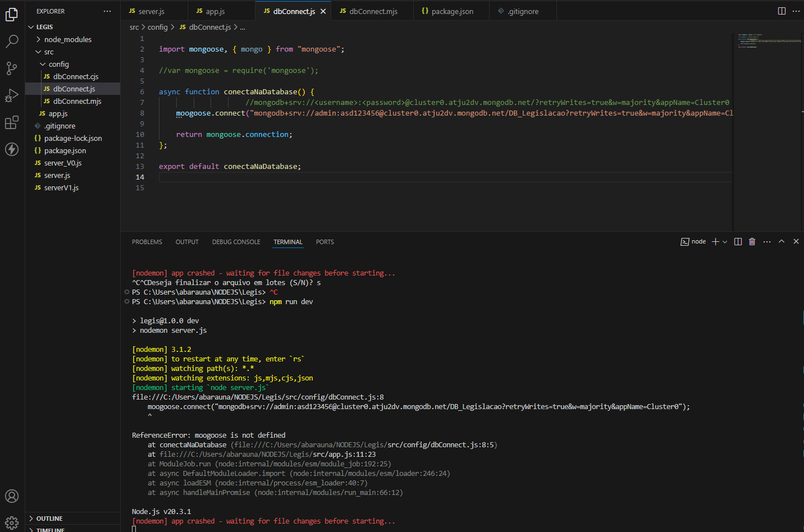Viewport: 804px width, 532px height.
Task: Open the Source Control view icon
Action: pyautogui.click(x=12, y=68)
